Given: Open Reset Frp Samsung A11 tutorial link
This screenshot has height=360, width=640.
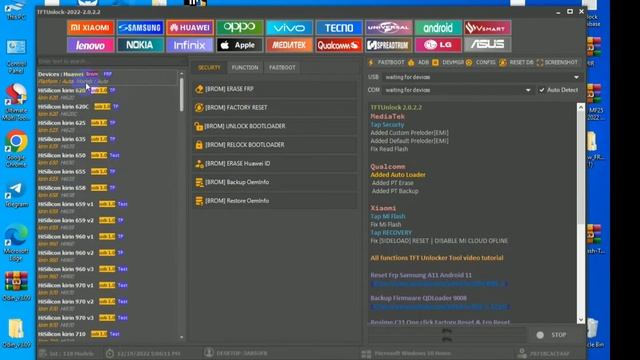Looking at the screenshot, I should click(x=439, y=284).
